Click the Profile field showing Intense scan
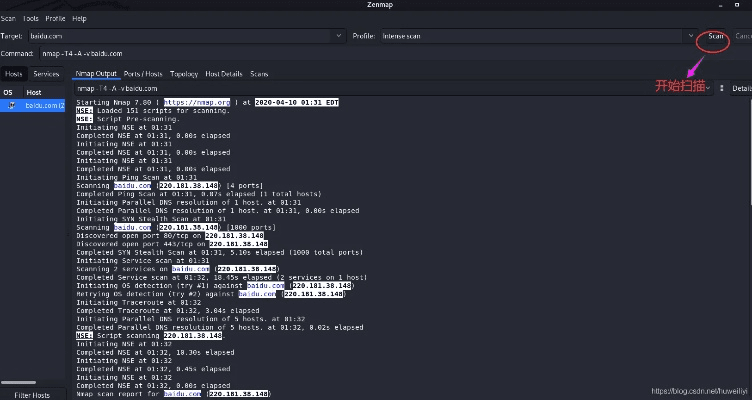 point(532,36)
